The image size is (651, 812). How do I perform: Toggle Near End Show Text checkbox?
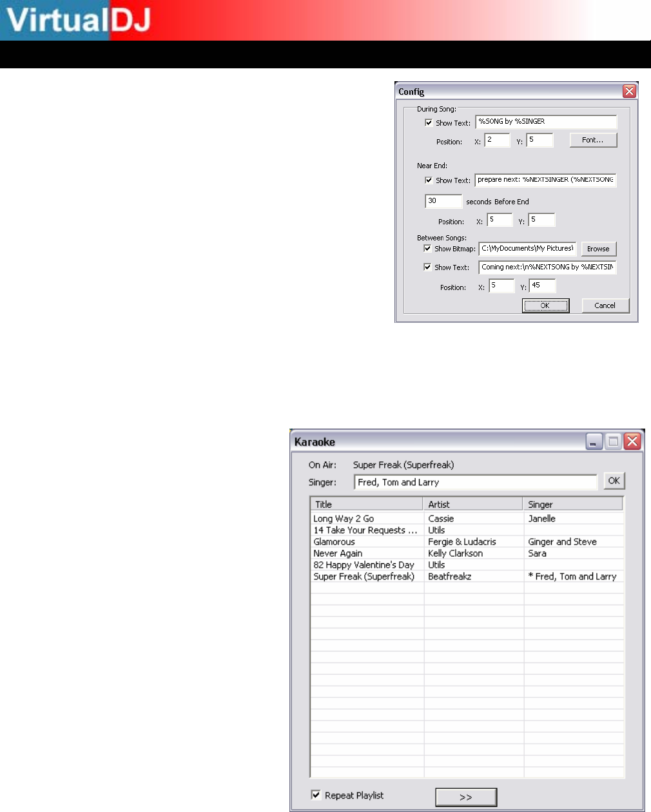429,180
